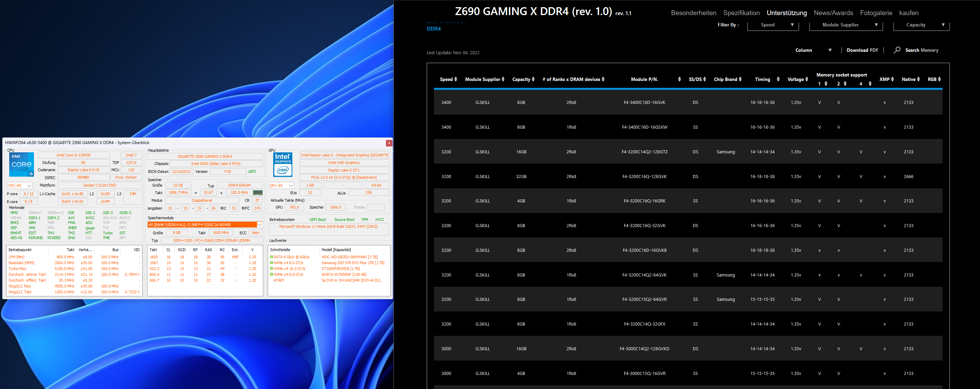Click the Intel Core i5 CPU logo
This screenshot has width=980, height=389.
coord(21,164)
